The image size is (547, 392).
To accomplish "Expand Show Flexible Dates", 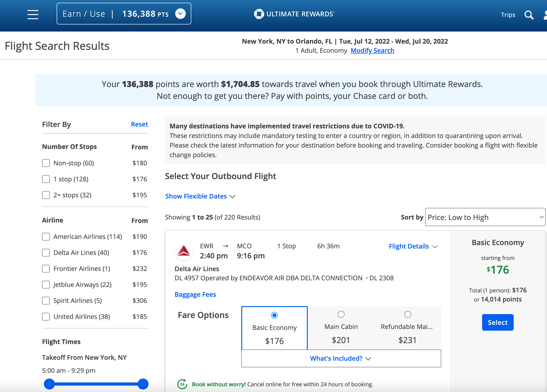I will click(200, 196).
